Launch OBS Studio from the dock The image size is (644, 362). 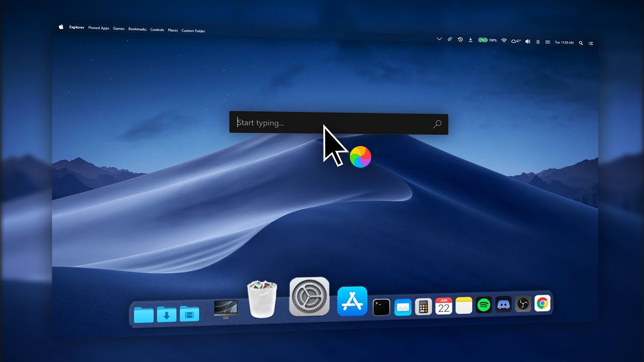(x=523, y=304)
